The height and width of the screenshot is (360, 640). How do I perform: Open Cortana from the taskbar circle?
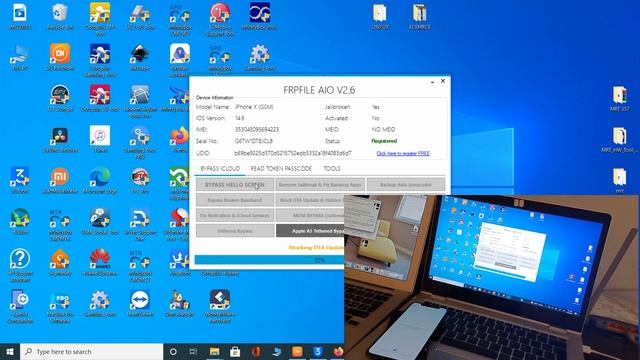[x=173, y=351]
